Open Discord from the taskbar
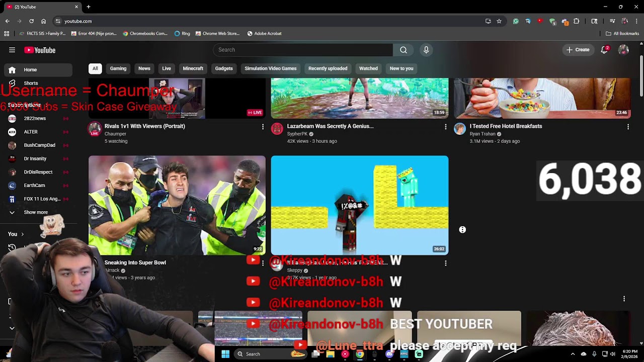This screenshot has width=644, height=362. click(x=389, y=354)
